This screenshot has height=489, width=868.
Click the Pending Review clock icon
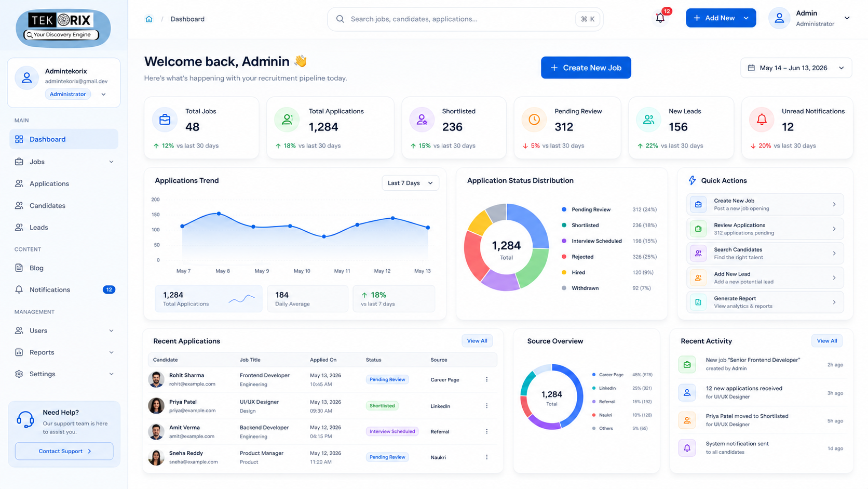click(534, 120)
